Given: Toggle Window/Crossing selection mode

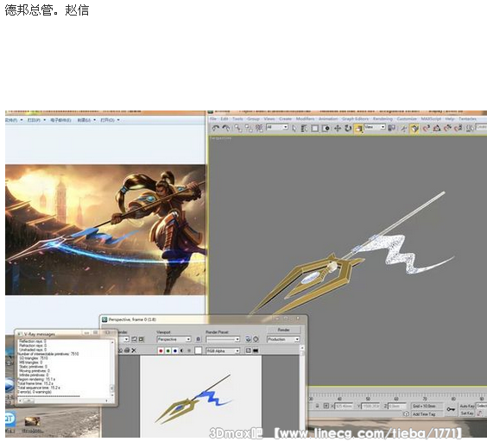Looking at the screenshot, I should click(x=326, y=129).
